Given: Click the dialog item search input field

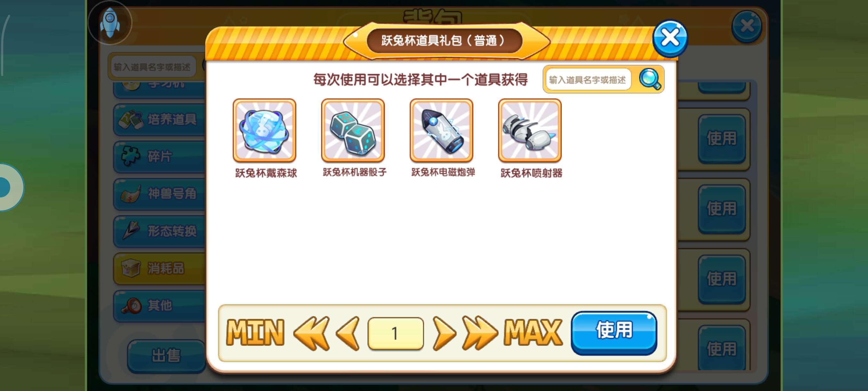Looking at the screenshot, I should pyautogui.click(x=588, y=79).
